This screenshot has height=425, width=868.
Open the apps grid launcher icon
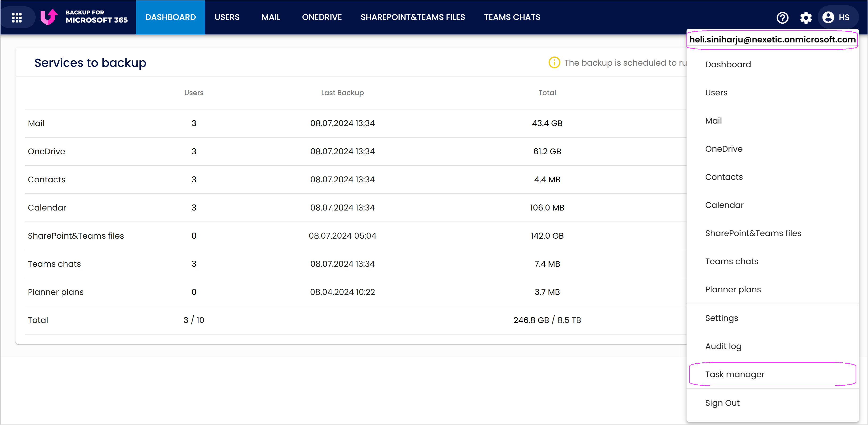pos(17,18)
